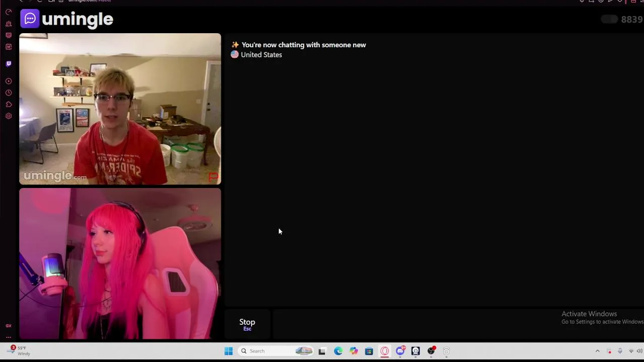
Task: Toggle the switch beside the 8839 counter
Action: tap(609, 20)
